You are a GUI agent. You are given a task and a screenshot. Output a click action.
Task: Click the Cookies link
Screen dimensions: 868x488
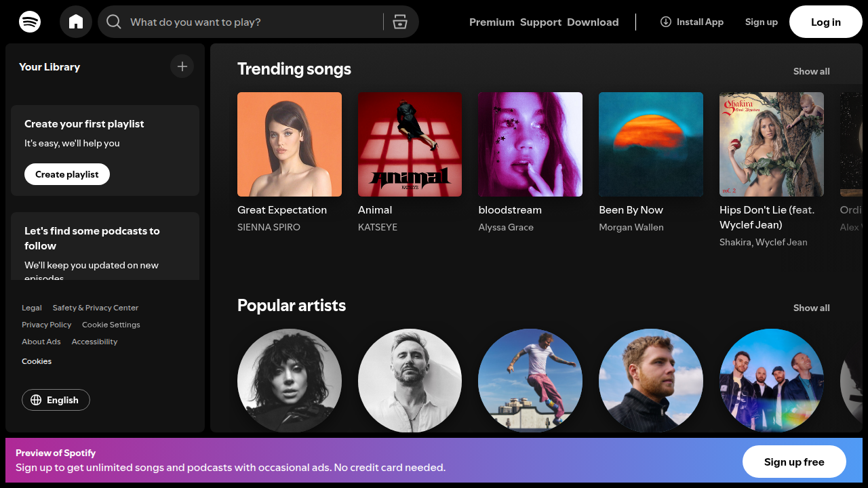(x=37, y=361)
